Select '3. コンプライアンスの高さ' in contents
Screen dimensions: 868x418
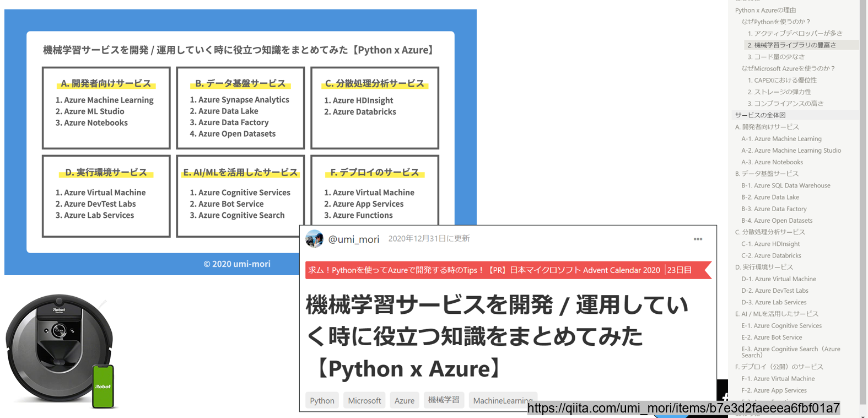coord(785,103)
